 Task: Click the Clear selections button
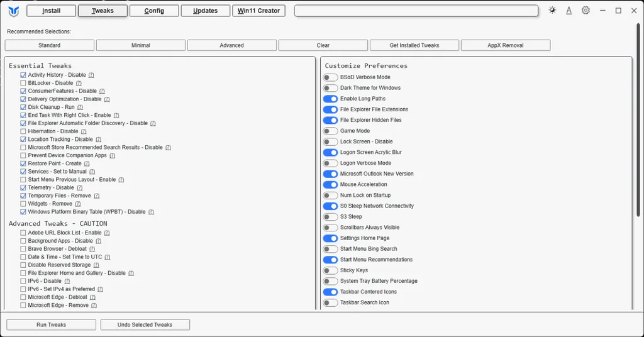tap(323, 45)
